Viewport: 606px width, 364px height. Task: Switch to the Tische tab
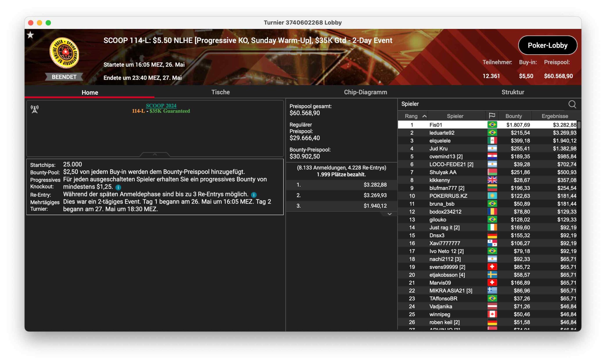[x=220, y=92]
